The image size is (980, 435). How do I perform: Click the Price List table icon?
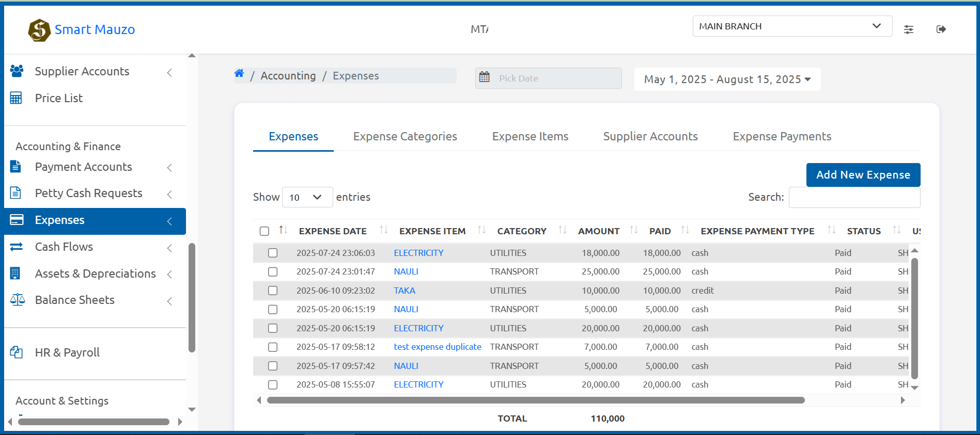point(16,98)
